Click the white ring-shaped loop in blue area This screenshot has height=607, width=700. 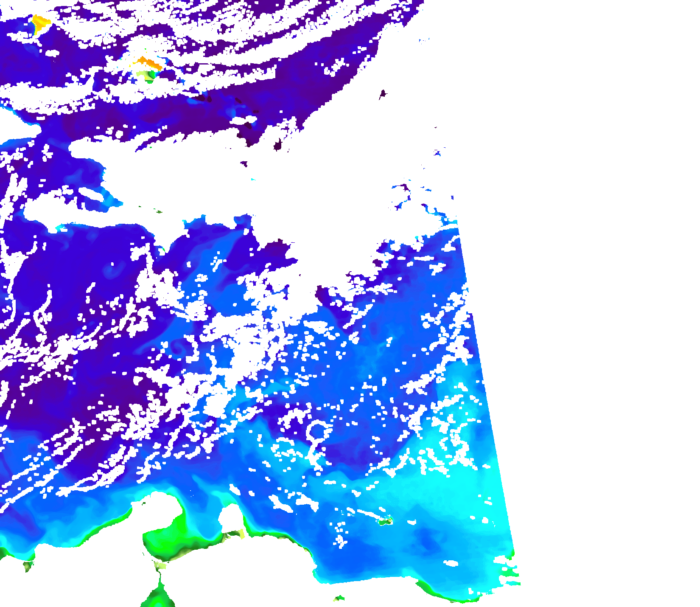(x=316, y=430)
